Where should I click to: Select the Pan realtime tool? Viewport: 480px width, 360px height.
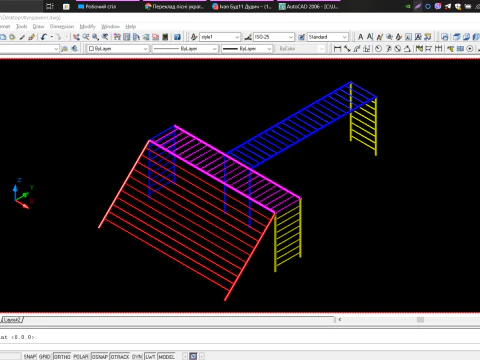76,37
